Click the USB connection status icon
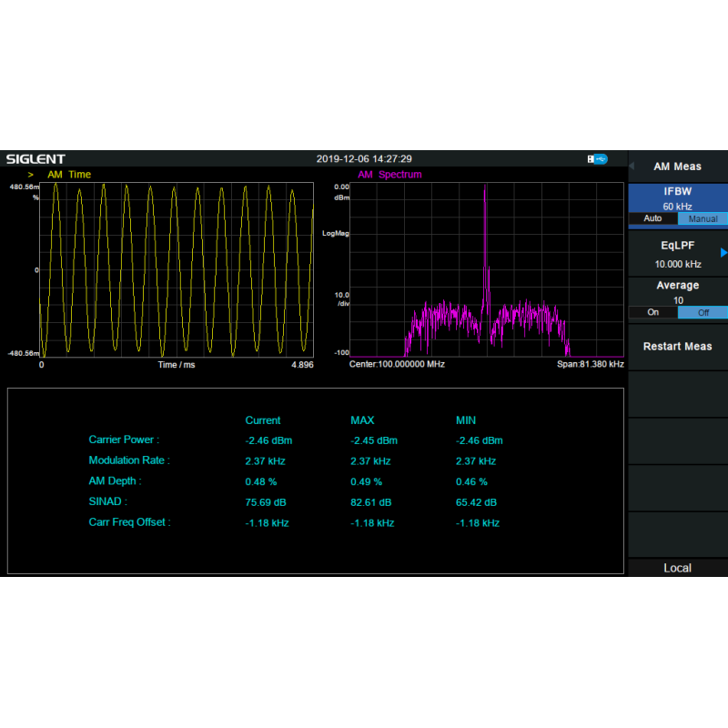 598,158
